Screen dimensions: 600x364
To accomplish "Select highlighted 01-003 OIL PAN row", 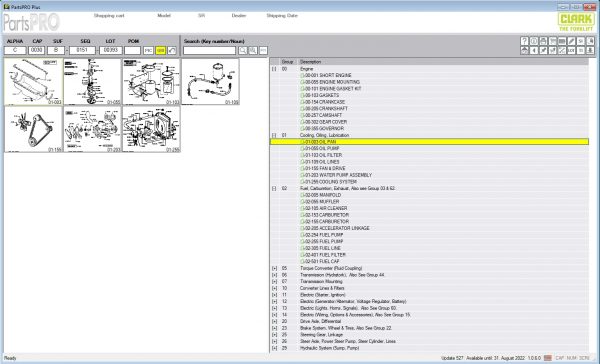I will (429, 142).
